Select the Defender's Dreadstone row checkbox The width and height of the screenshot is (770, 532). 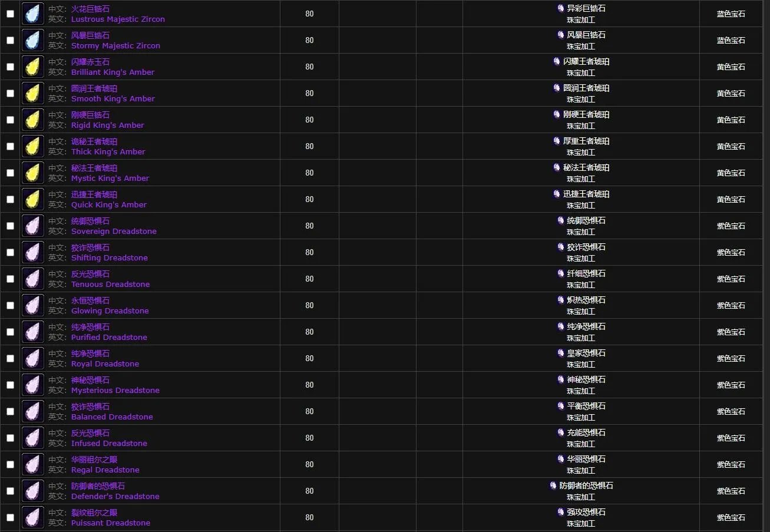tap(10, 491)
